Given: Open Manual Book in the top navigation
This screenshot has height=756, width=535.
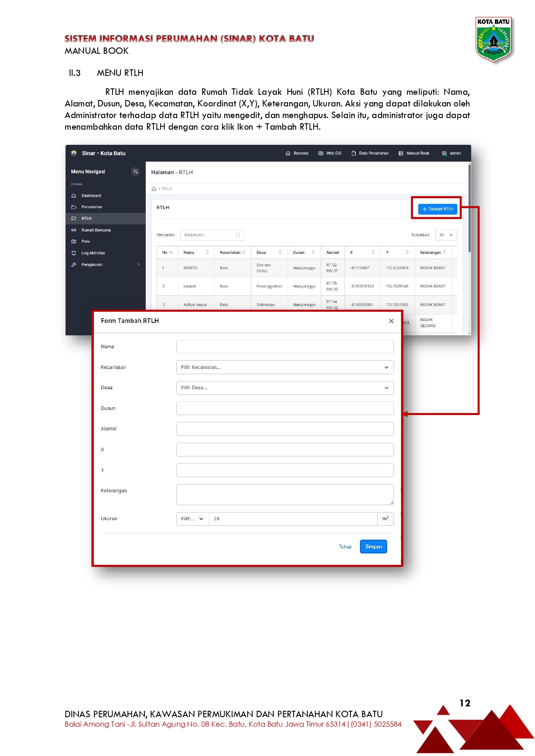Looking at the screenshot, I should tap(414, 153).
